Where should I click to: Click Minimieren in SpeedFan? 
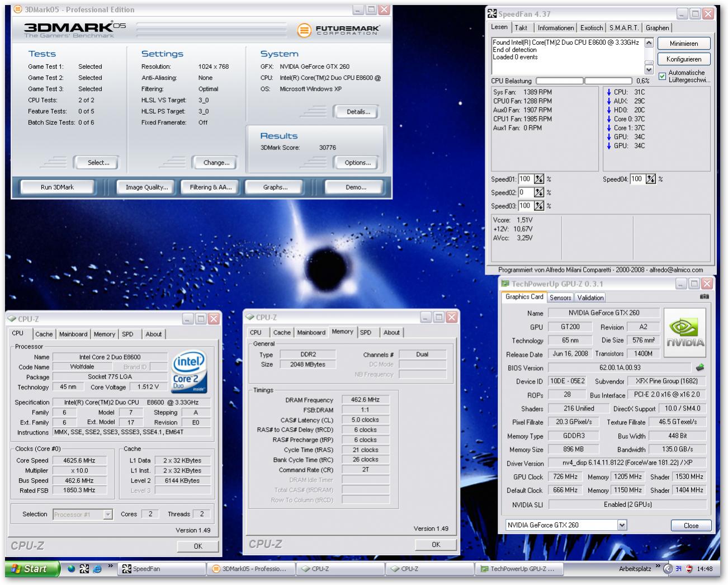(683, 43)
